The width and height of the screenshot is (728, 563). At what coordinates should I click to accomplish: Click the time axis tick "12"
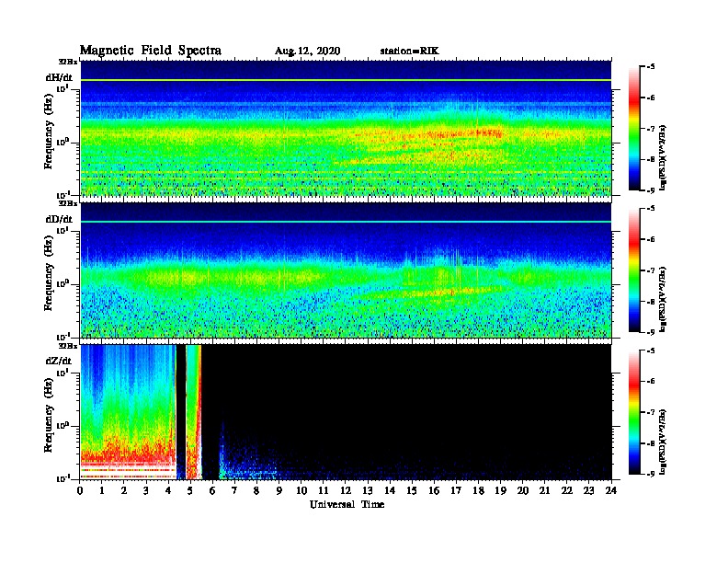coord(346,491)
